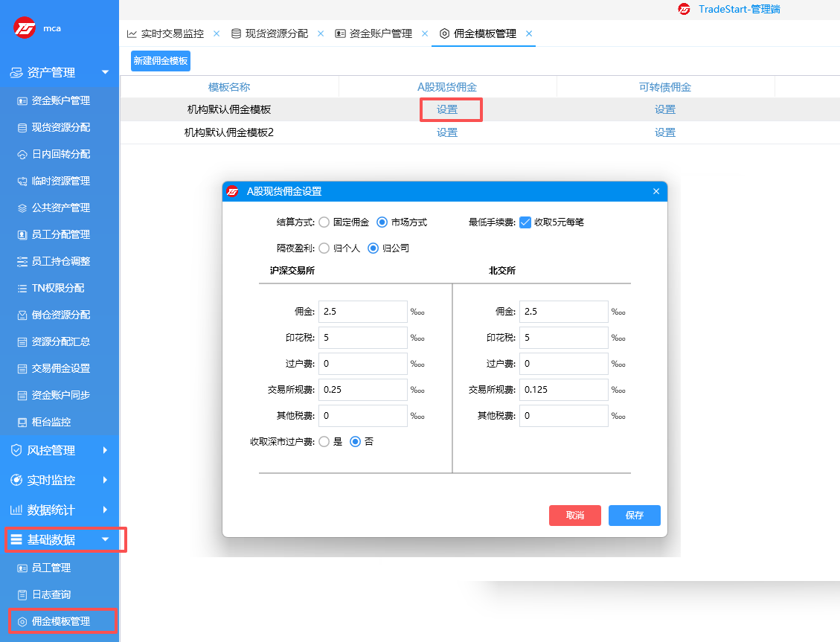This screenshot has width=840, height=642.
Task: Expand the 数据统计 section arrow
Action: [x=105, y=510]
